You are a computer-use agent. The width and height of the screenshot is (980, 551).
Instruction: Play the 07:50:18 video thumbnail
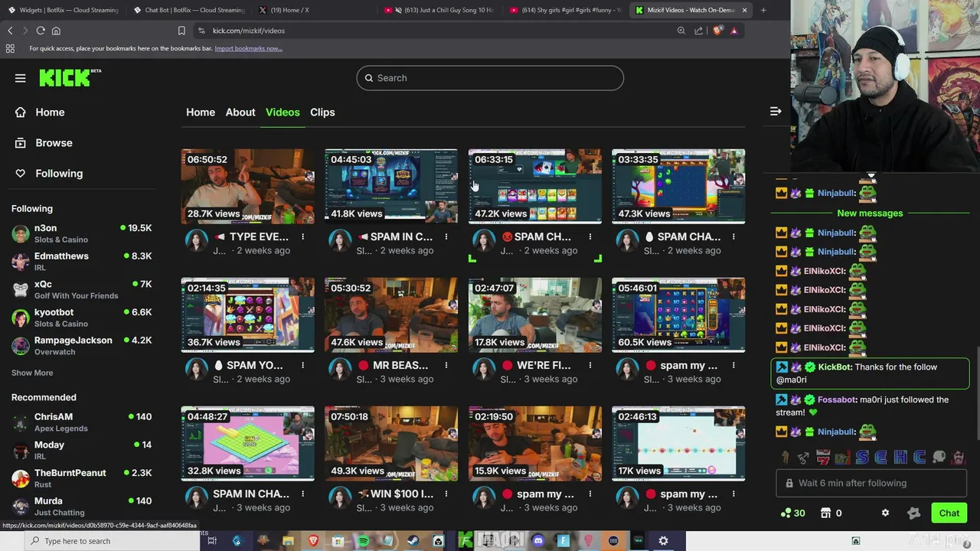[390, 443]
